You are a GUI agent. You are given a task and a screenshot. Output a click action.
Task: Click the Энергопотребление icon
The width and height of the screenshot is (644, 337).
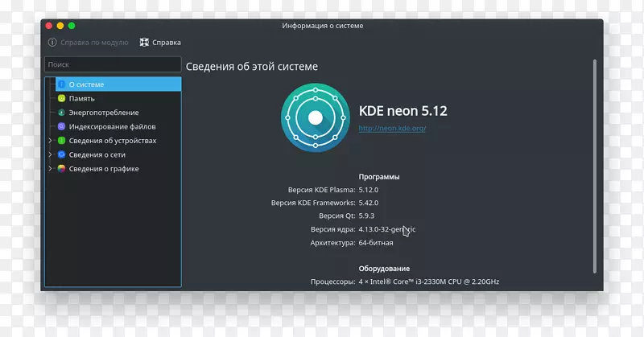point(62,113)
